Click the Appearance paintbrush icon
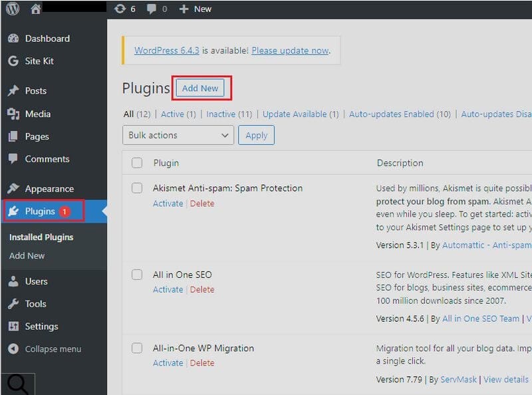Viewport: 532px width, 395px height. coord(13,188)
